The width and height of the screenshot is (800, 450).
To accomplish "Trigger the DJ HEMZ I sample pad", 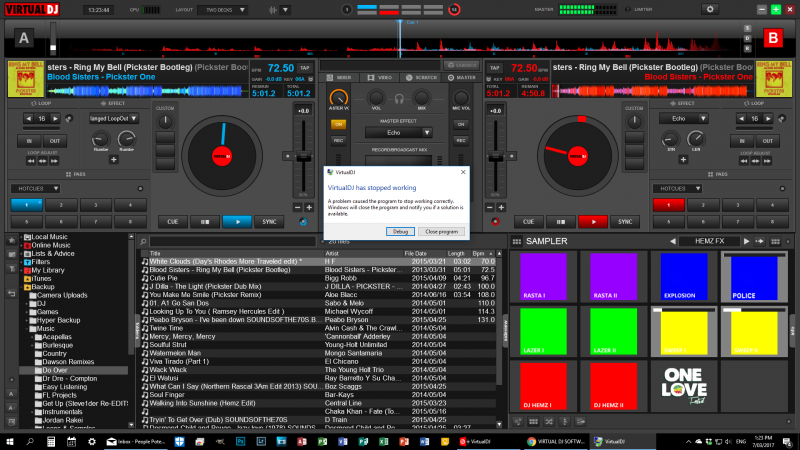I will pyautogui.click(x=543, y=386).
